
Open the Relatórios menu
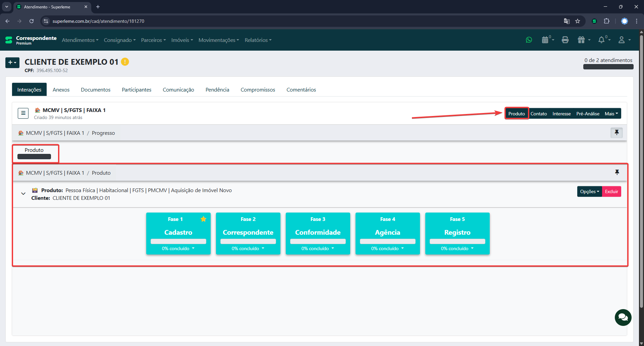(x=258, y=40)
